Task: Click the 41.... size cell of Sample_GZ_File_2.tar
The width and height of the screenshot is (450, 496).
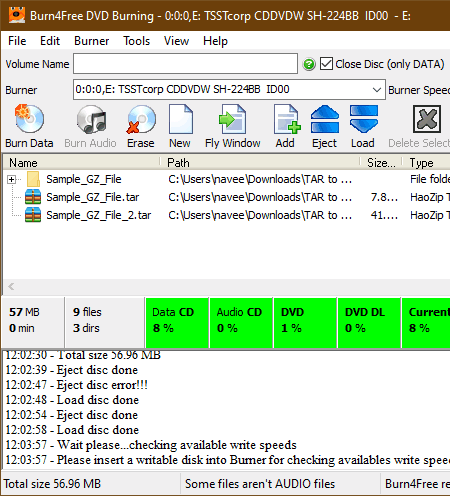Action: (x=384, y=215)
